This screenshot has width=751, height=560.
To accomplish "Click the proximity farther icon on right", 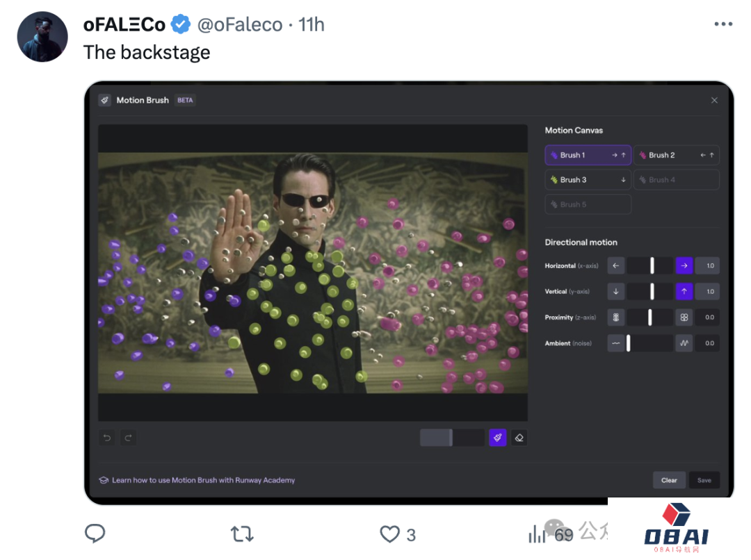I will click(x=684, y=318).
